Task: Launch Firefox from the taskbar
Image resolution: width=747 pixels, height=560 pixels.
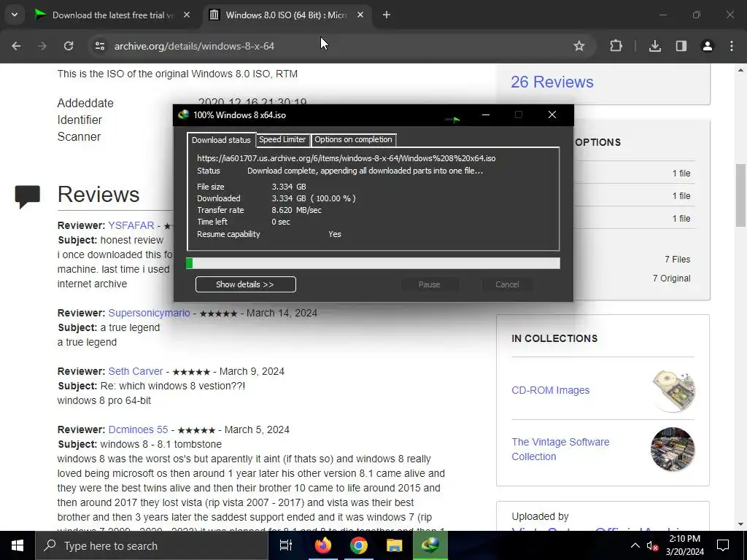Action: 322,545
